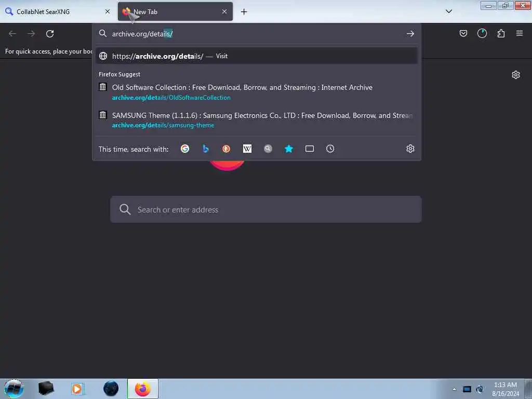The image size is (532, 399).
Task: Click the system tray monitor icon
Action: click(x=467, y=389)
